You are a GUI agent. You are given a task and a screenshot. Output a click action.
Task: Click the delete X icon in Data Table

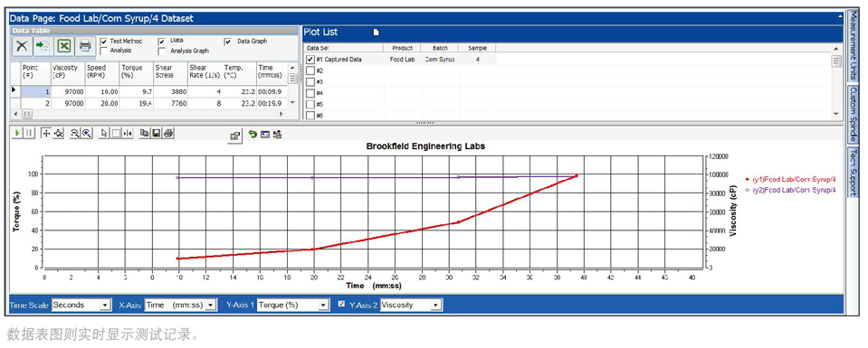(22, 45)
